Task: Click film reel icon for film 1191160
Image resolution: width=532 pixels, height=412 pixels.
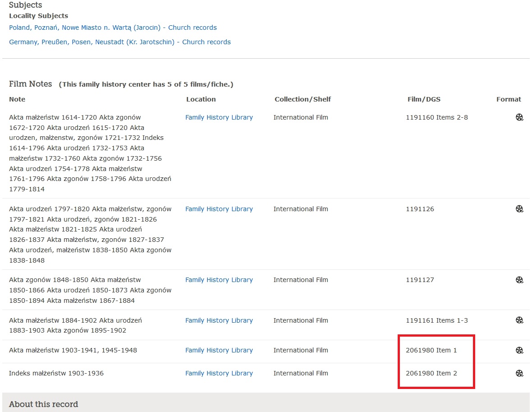Action: coord(519,117)
